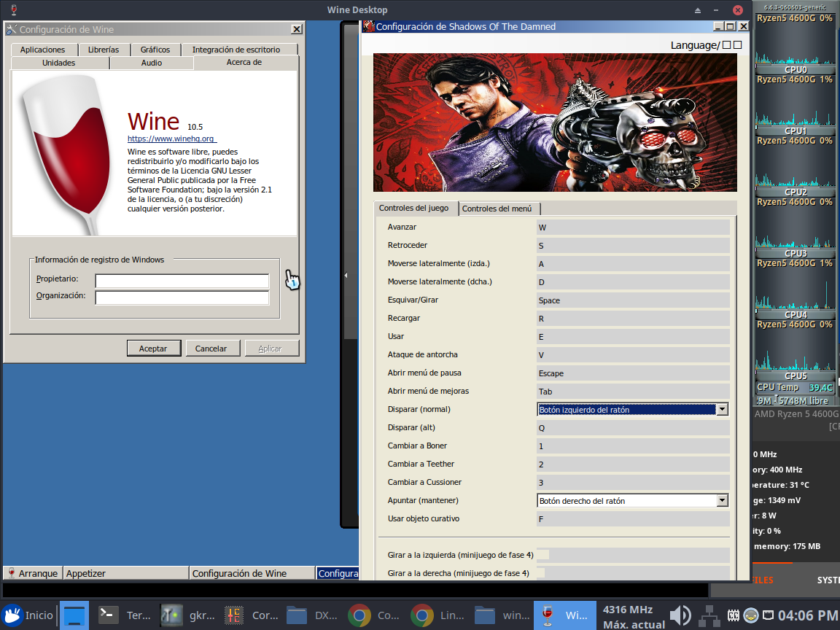Switch to the Controles del menú tab
Viewport: 840px width, 630px height.
tap(498, 208)
